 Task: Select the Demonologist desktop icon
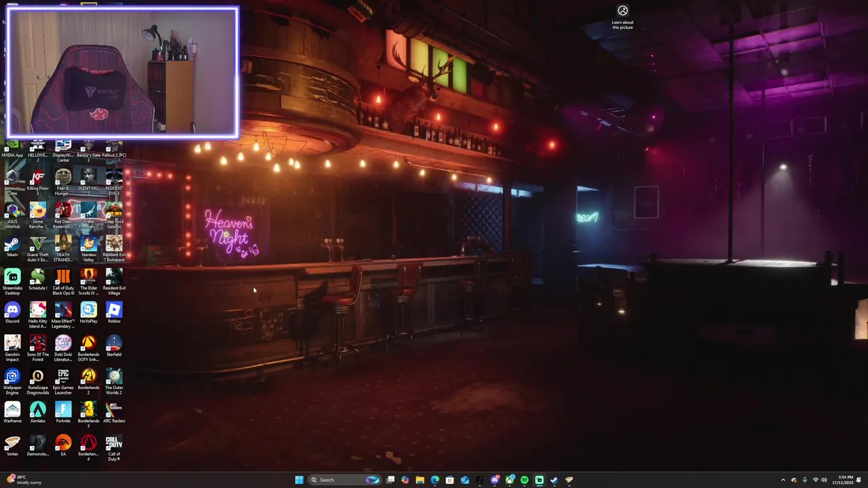click(x=38, y=446)
